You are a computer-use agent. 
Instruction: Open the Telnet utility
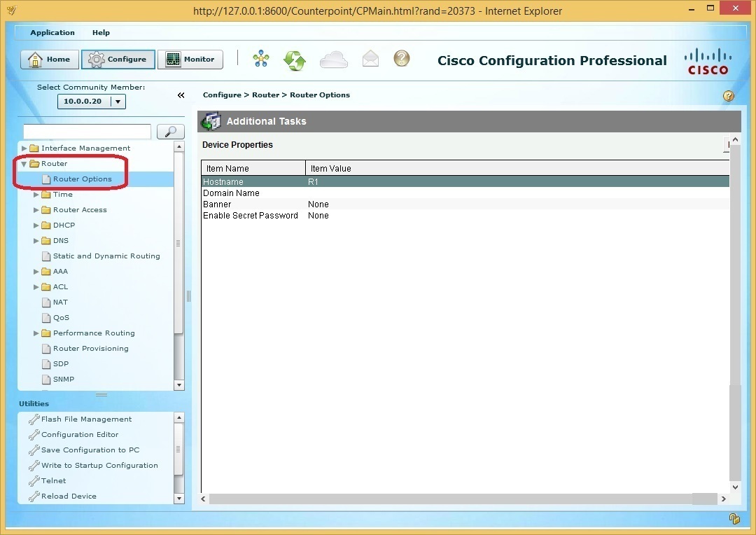click(x=53, y=481)
